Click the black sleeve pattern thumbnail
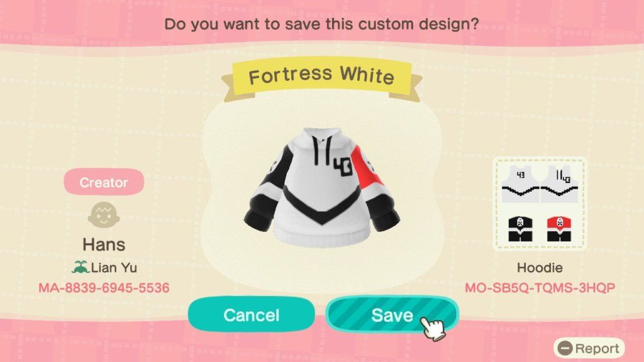This screenshot has width=644, height=362. tap(520, 229)
